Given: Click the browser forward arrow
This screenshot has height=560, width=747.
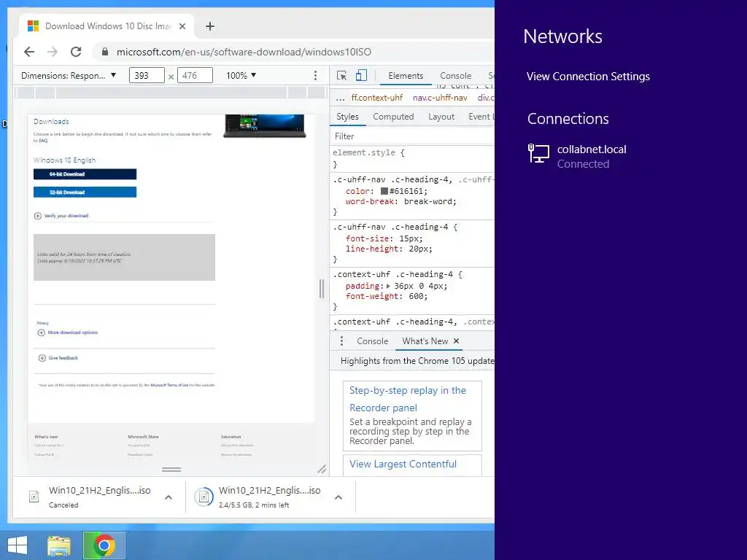Looking at the screenshot, I should 53,52.
